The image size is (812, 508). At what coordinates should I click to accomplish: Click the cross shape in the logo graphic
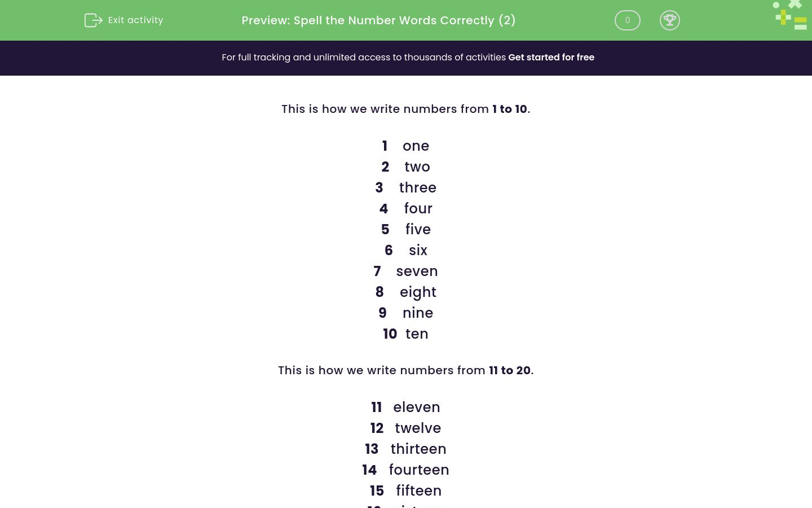coord(795,5)
